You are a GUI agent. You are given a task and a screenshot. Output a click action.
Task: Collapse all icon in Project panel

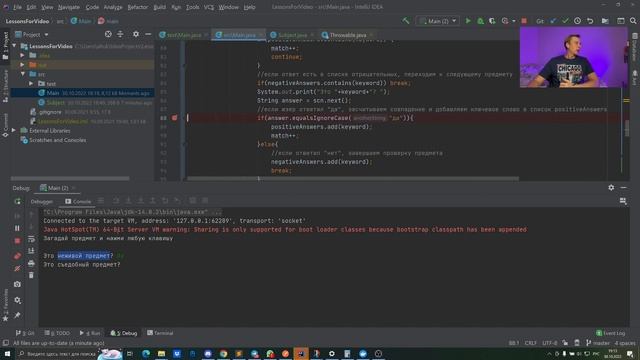click(120, 34)
